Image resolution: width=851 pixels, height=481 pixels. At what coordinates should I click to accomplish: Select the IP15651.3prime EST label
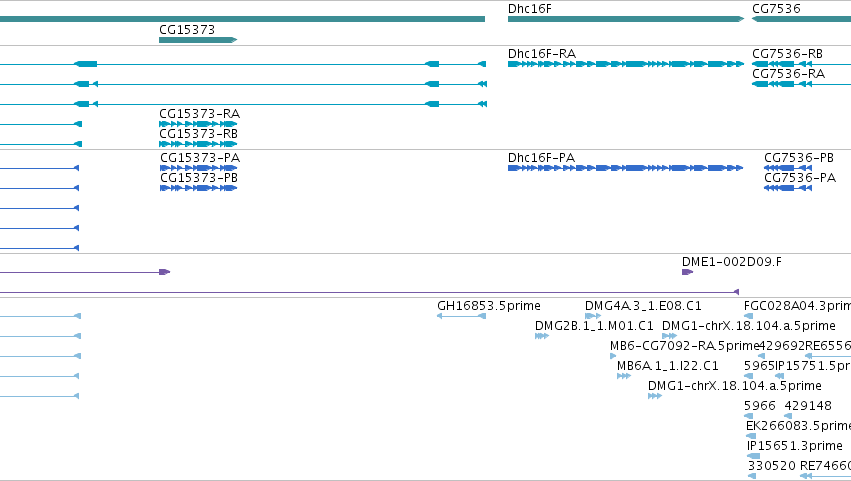[795, 446]
